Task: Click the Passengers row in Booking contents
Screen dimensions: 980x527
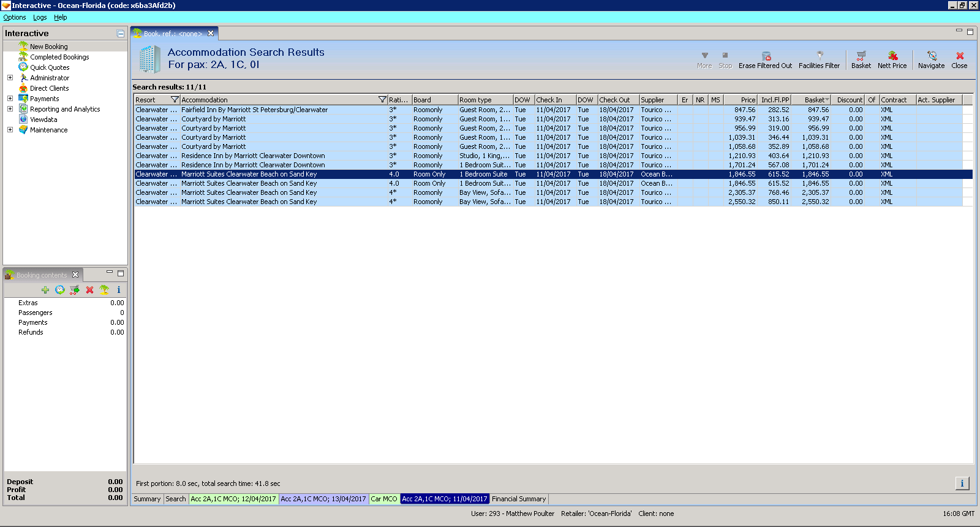Action: click(x=65, y=313)
